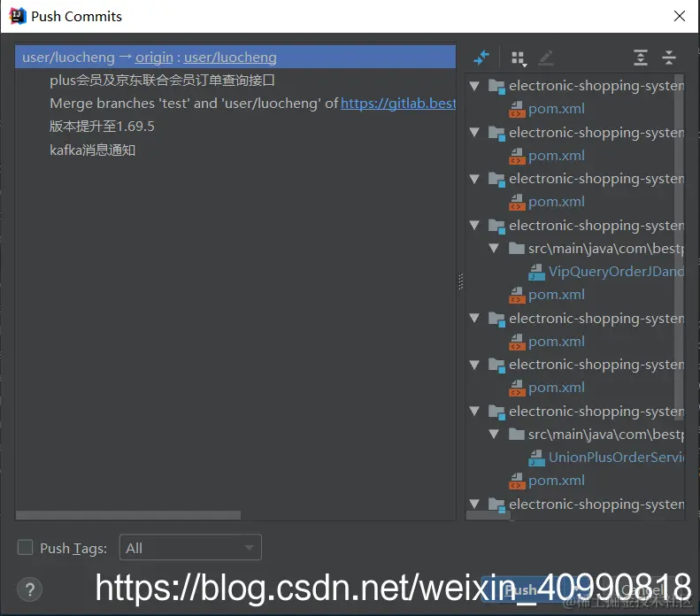Image resolution: width=700 pixels, height=616 pixels.
Task: Click the commits panel horizontal scrollbar
Action: [128, 515]
